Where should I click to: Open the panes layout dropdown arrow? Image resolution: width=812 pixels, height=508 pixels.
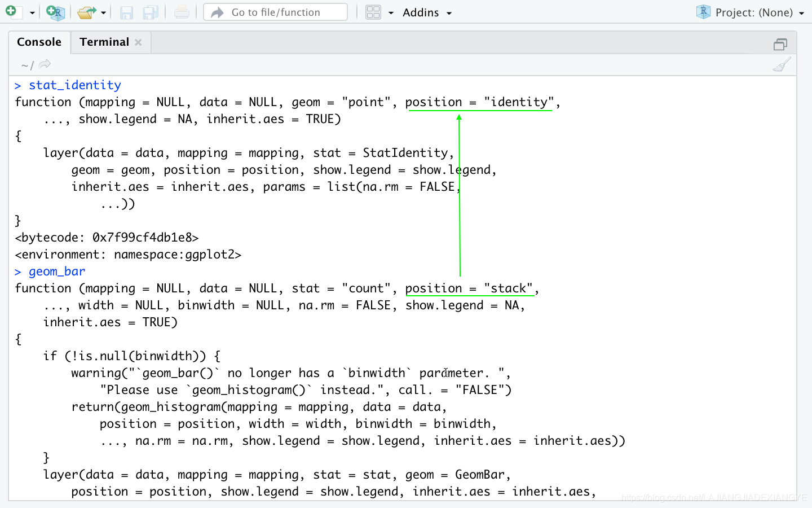pos(391,13)
